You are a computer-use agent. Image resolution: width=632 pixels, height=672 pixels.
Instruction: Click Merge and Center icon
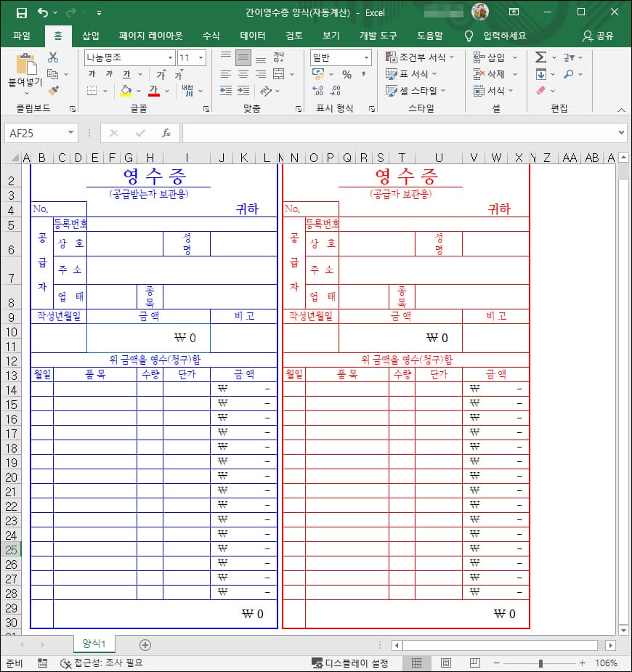click(279, 74)
